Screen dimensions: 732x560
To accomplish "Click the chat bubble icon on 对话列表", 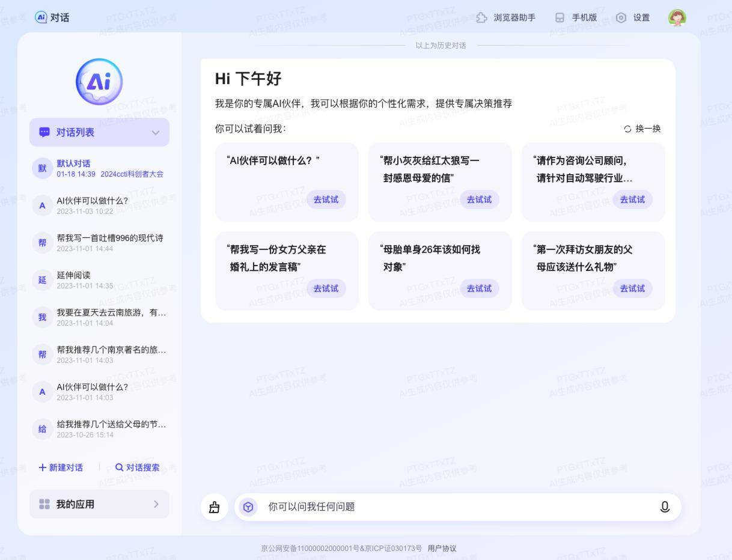I will (x=44, y=132).
